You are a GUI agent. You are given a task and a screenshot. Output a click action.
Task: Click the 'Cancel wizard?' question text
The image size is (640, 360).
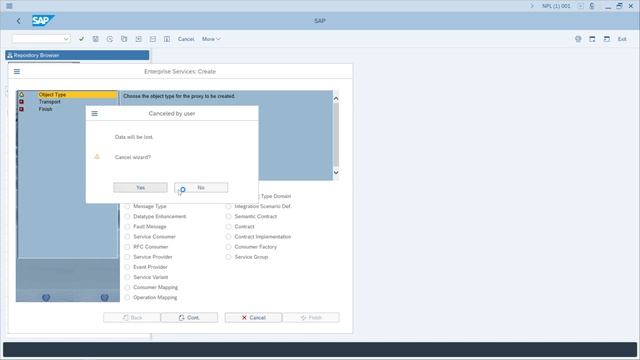133,157
